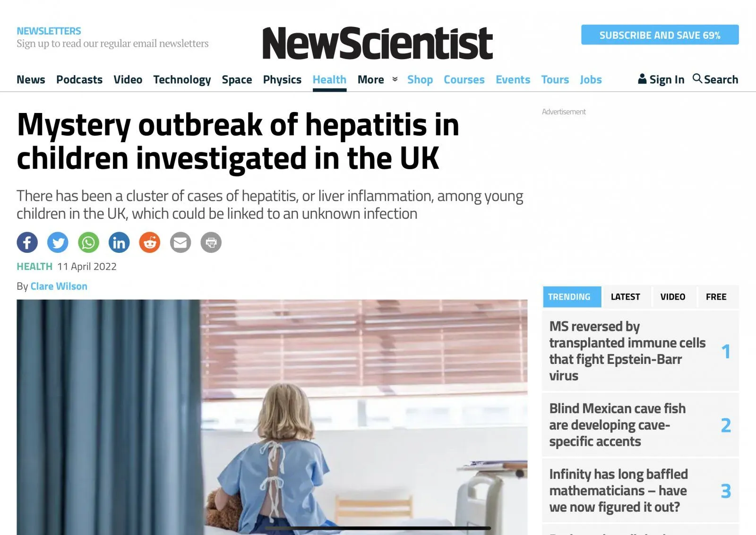Viewport: 756px width, 535px height.
Task: Share article via WhatsApp
Action: coord(88,242)
